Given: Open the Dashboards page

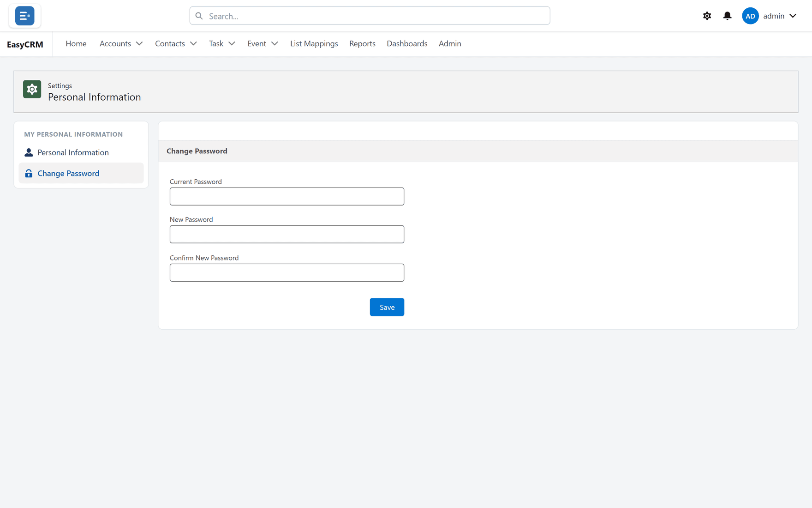Looking at the screenshot, I should click(x=407, y=43).
